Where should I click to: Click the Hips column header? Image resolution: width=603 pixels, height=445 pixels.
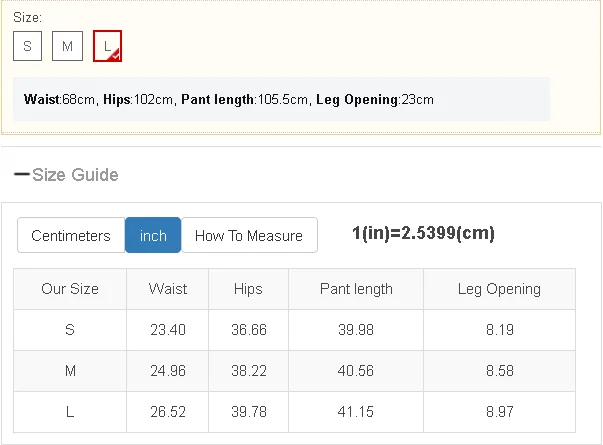click(x=248, y=289)
